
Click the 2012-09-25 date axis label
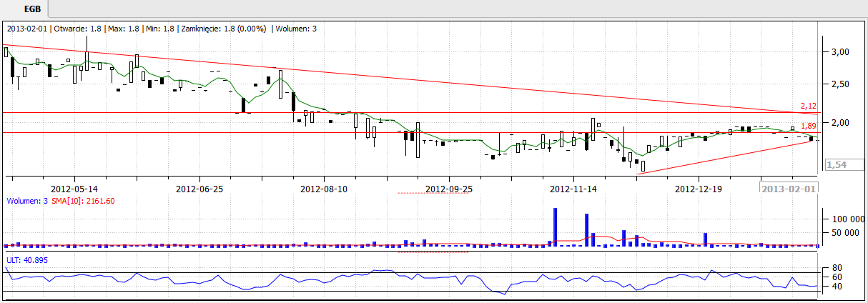449,189
